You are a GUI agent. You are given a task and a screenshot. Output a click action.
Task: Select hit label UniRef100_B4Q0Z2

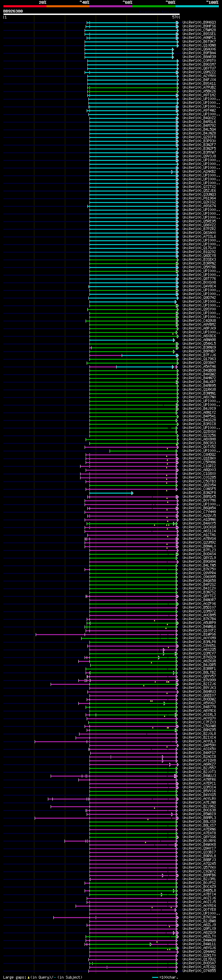pos(199,118)
